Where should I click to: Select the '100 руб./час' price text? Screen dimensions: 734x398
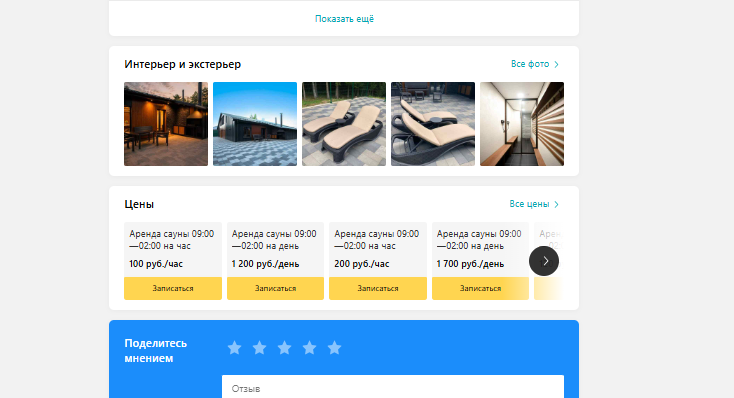pyautogui.click(x=156, y=264)
